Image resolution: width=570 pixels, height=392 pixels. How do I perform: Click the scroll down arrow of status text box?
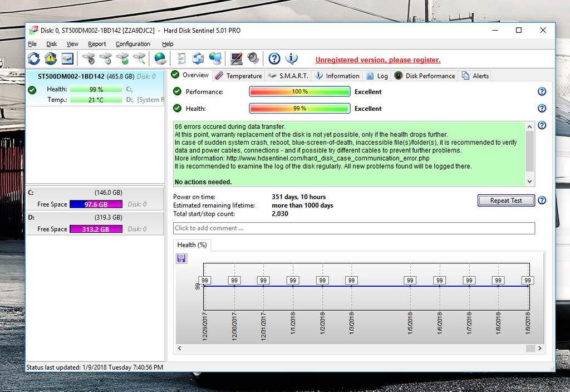[x=530, y=182]
